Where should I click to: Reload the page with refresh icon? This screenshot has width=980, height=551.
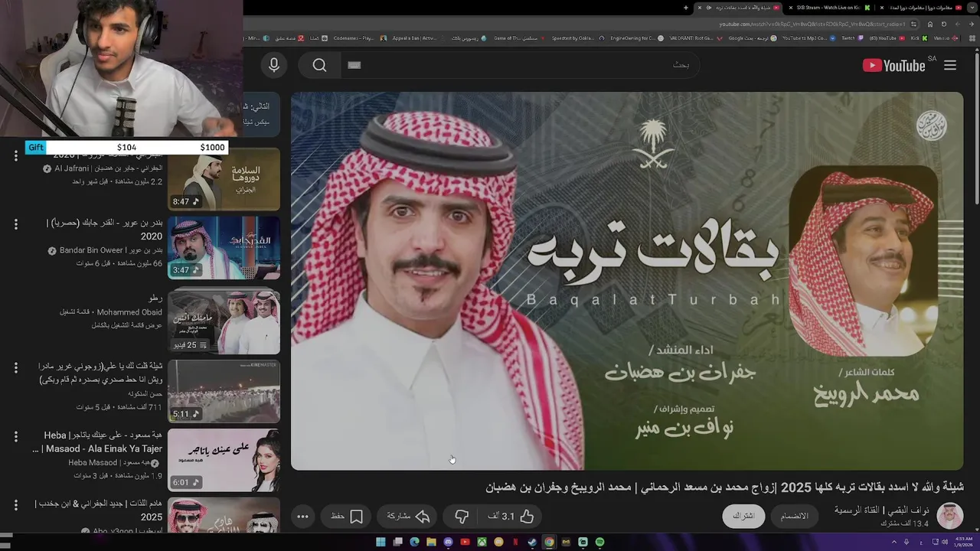point(944,24)
